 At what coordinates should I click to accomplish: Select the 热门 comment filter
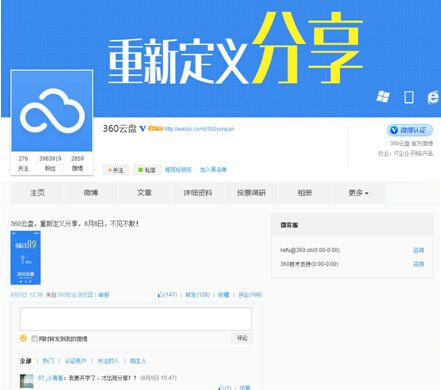(x=48, y=361)
